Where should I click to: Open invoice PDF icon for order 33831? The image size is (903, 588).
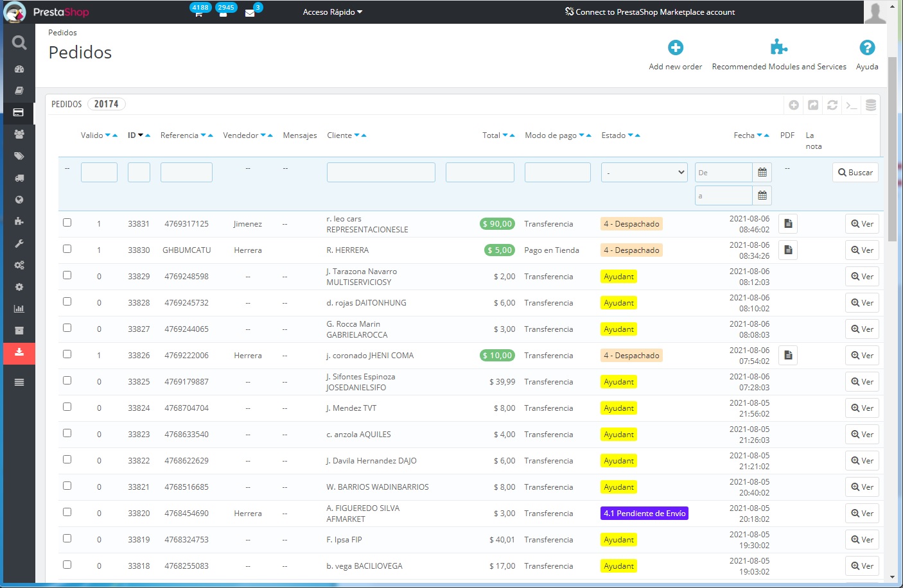point(788,224)
